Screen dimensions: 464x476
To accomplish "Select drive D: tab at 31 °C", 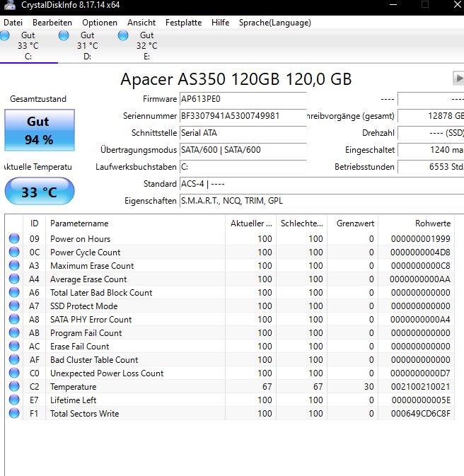I will [87, 46].
